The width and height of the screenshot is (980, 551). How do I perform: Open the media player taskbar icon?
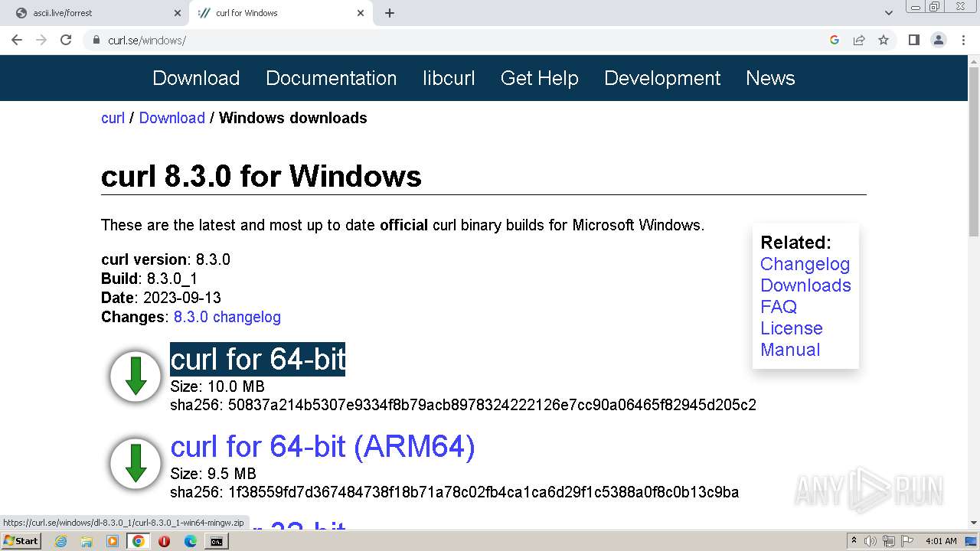113,541
